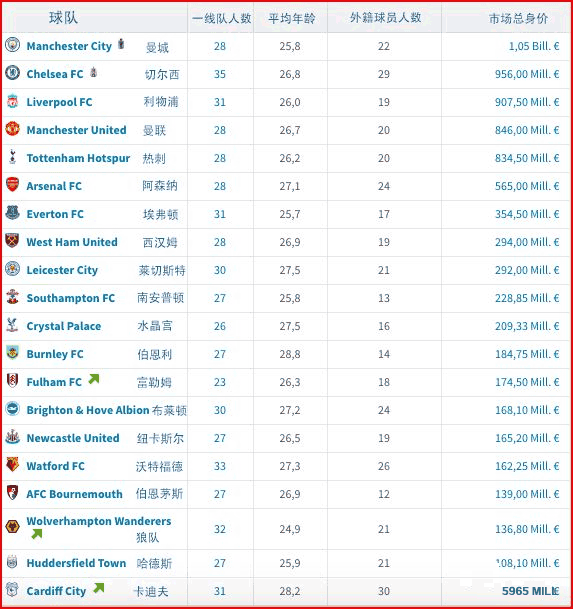Click trophy icon beside Manchester City
This screenshot has width=573, height=609.
tap(121, 44)
